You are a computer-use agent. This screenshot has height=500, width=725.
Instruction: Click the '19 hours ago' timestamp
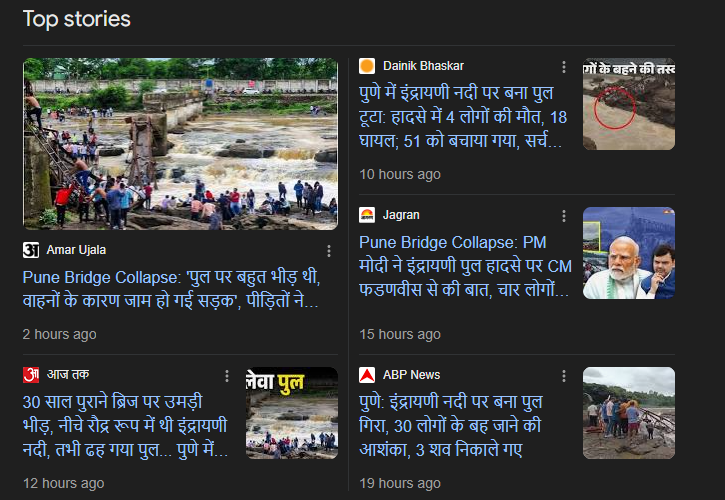[x=400, y=483]
